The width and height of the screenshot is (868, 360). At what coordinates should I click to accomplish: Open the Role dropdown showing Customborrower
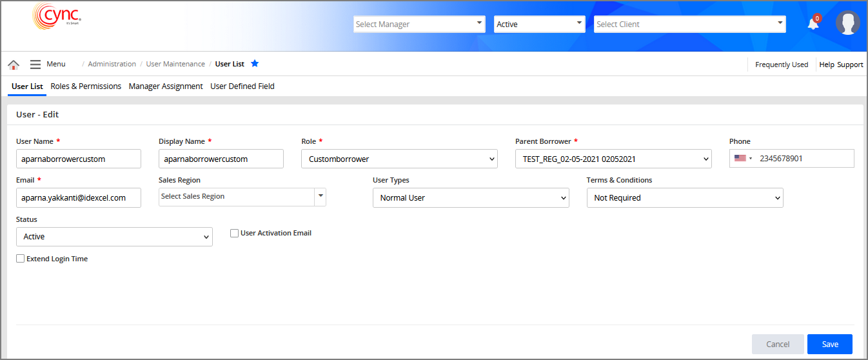[399, 159]
